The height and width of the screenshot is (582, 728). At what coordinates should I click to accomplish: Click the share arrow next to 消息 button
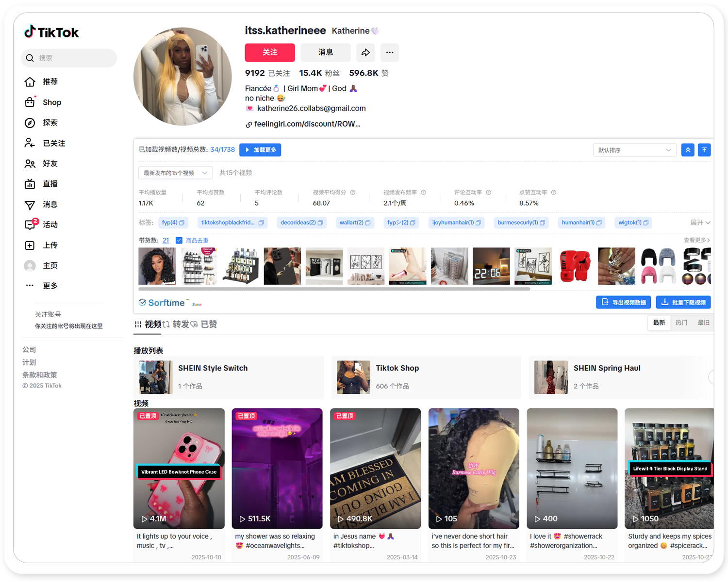pyautogui.click(x=365, y=52)
